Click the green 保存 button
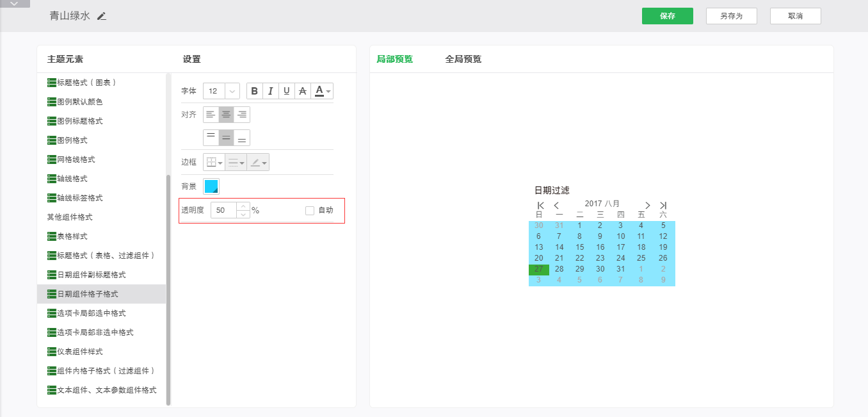Viewport: 868px width, 417px height. coord(667,16)
